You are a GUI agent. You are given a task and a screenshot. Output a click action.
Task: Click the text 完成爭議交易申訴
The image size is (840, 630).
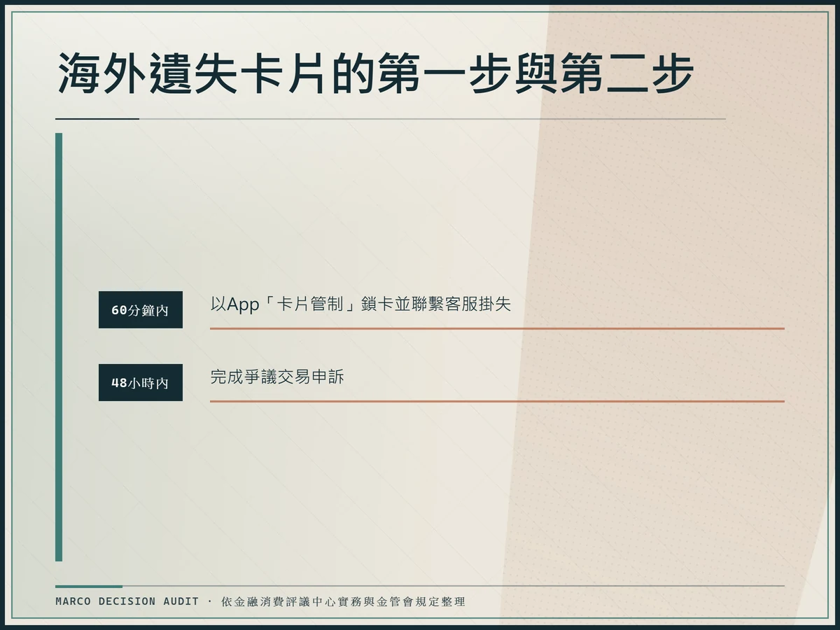click(x=277, y=377)
